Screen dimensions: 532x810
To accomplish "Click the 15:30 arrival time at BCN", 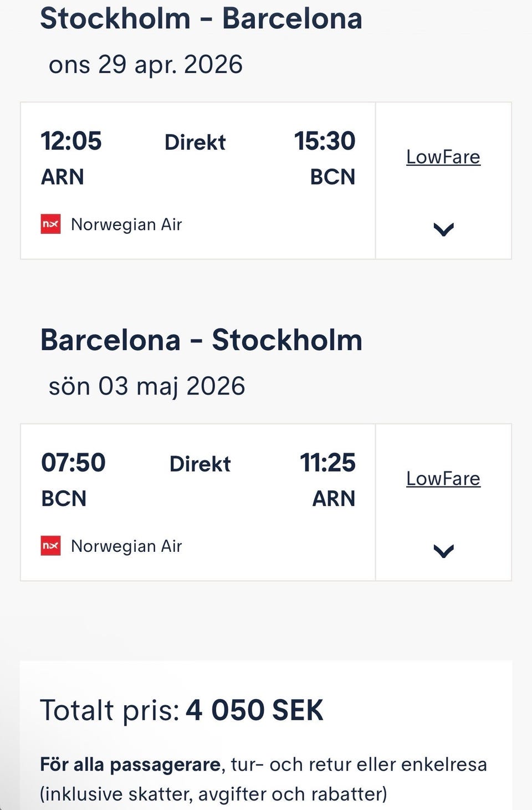I will pyautogui.click(x=324, y=141).
